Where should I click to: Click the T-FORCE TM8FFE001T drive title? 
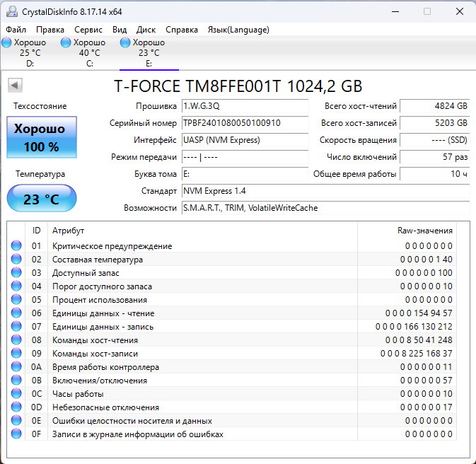tap(238, 86)
